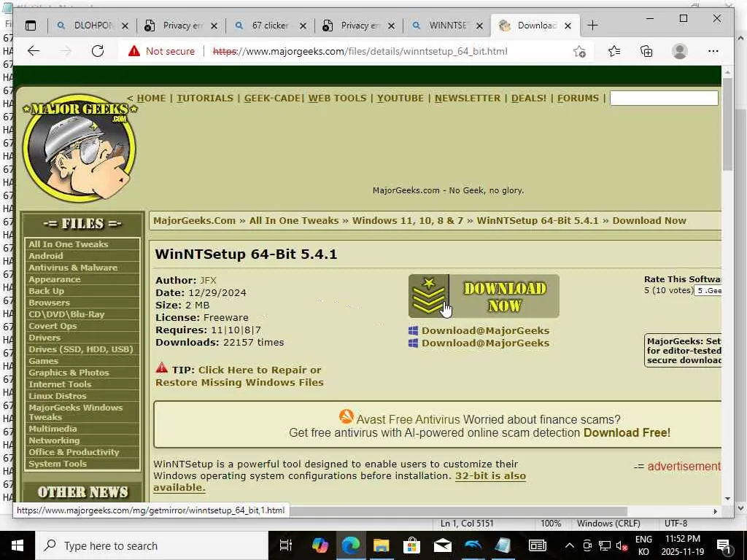
Task: Open the rating dropdown under Rate This Software
Action: click(x=708, y=290)
